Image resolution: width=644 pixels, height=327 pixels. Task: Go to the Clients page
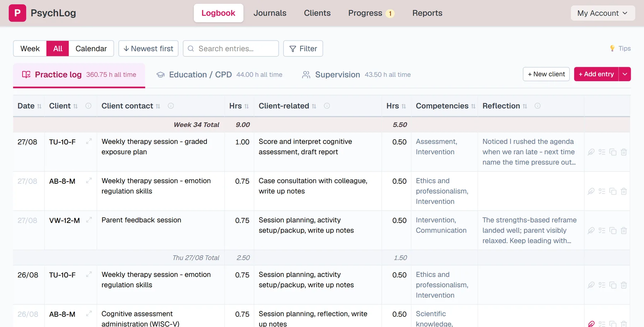click(x=317, y=13)
